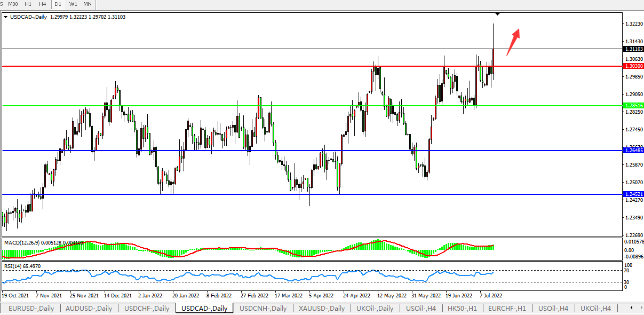The height and width of the screenshot is (315, 644).
Task: Select the MN monthly timeframe
Action: (x=88, y=4)
